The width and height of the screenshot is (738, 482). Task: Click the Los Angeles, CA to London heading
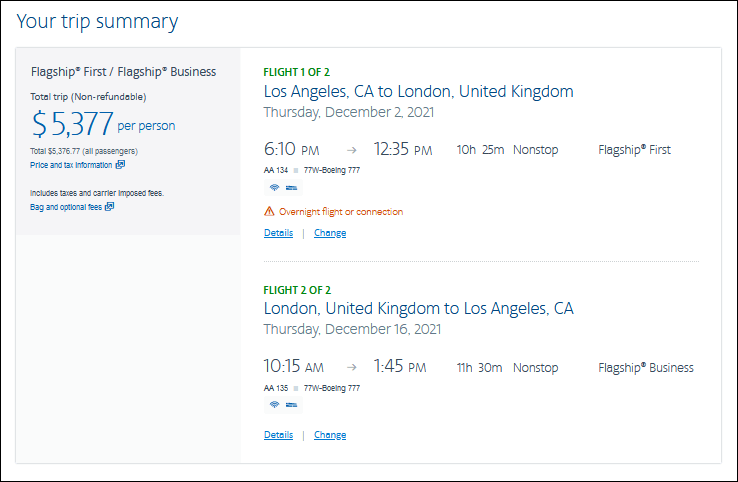[x=418, y=91]
